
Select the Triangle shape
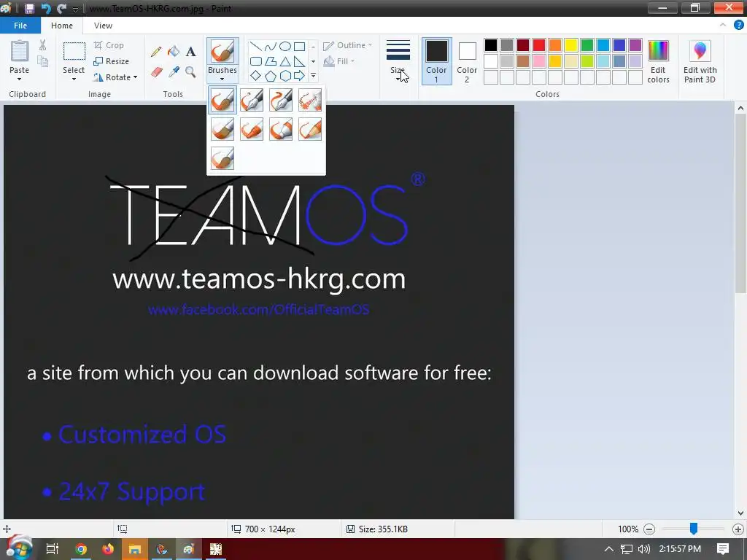285,61
